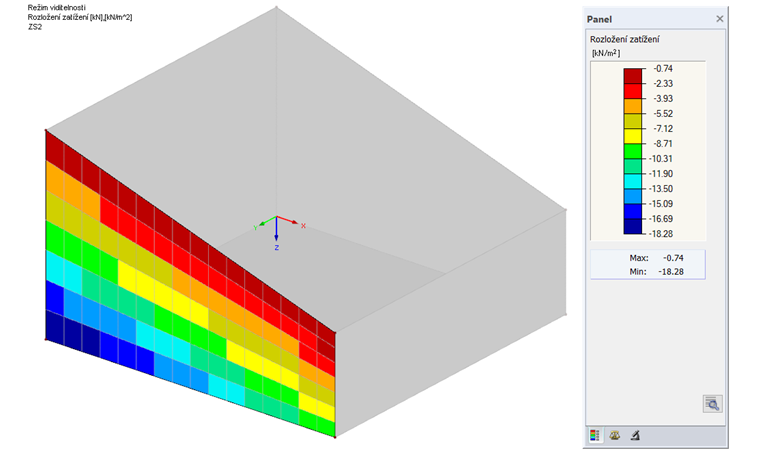Select the bright green legend color swatch
Image resolution: width=760 pixels, height=455 pixels.
pos(633,151)
